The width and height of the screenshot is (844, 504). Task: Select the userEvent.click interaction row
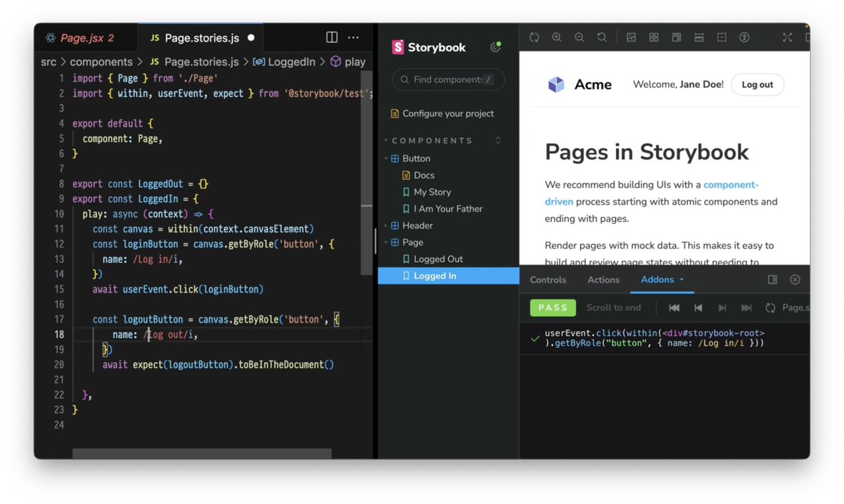tap(664, 338)
